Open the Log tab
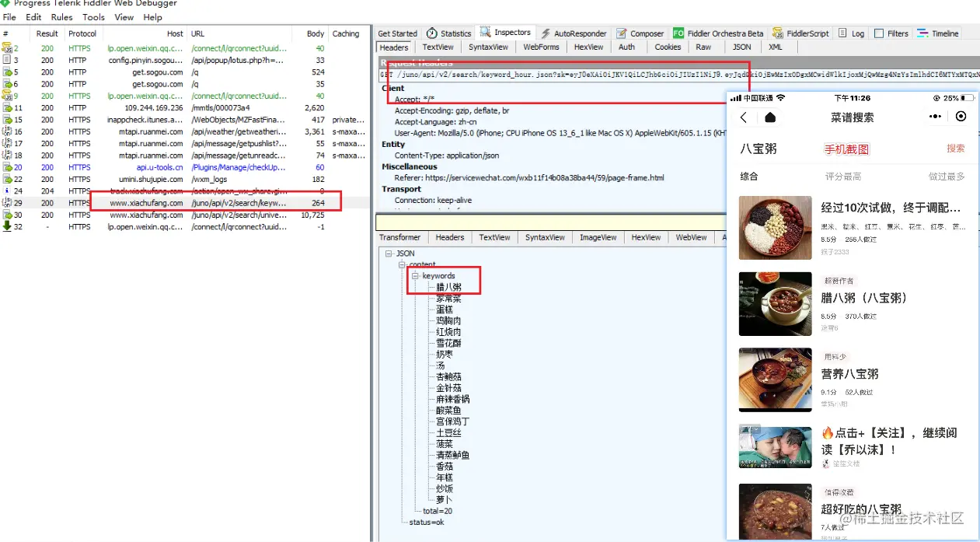The height and width of the screenshot is (542, 980). tap(851, 33)
